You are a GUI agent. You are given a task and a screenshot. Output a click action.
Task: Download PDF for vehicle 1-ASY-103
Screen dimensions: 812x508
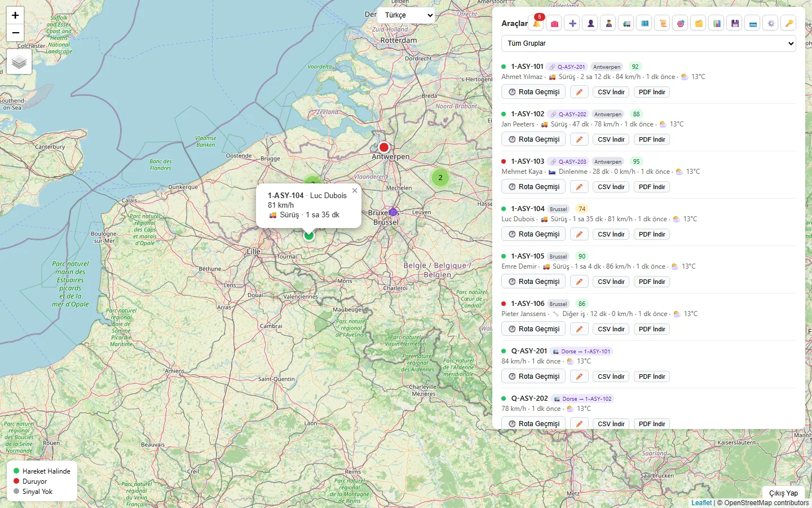pyautogui.click(x=652, y=187)
